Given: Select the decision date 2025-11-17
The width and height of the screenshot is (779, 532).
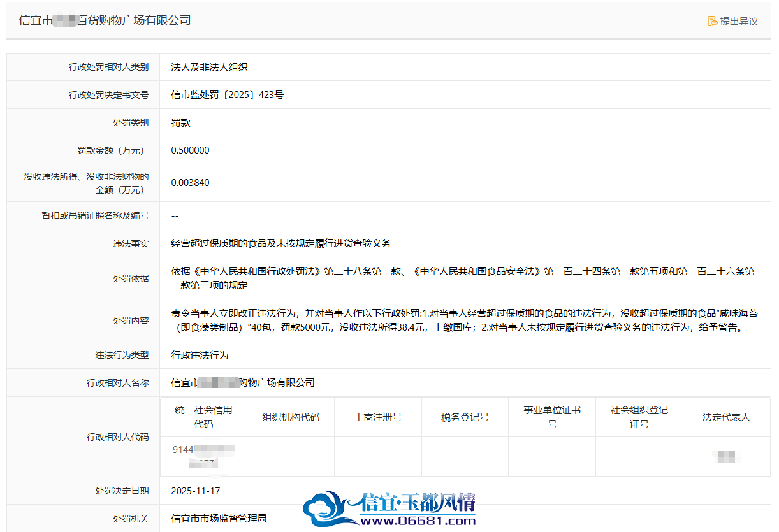Looking at the screenshot, I should click(x=196, y=491).
